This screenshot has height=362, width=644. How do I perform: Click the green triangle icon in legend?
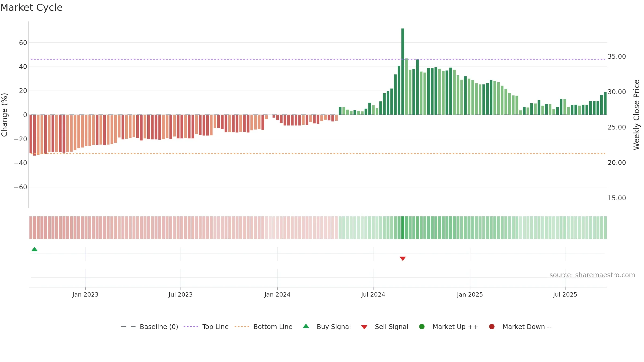pyautogui.click(x=306, y=326)
